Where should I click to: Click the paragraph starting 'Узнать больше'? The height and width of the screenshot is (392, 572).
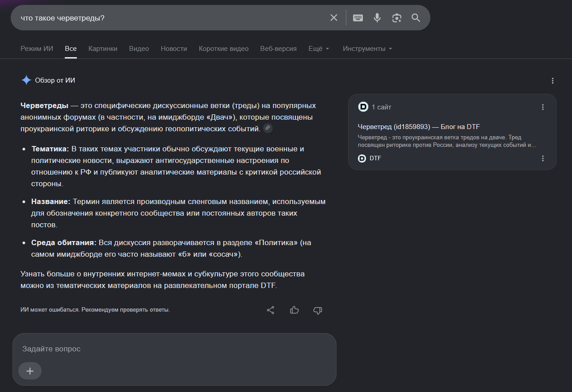point(163,280)
